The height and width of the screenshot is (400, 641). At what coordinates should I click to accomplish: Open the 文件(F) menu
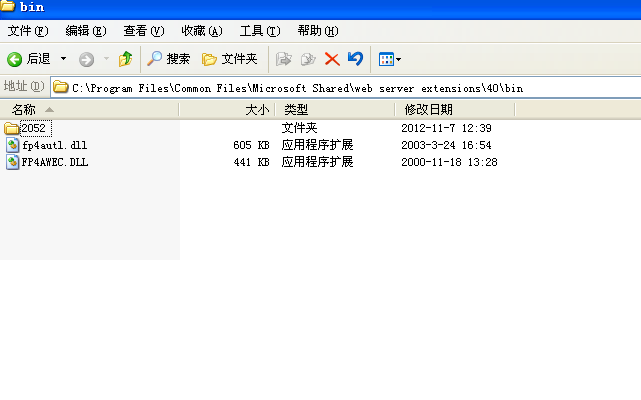[x=28, y=31]
